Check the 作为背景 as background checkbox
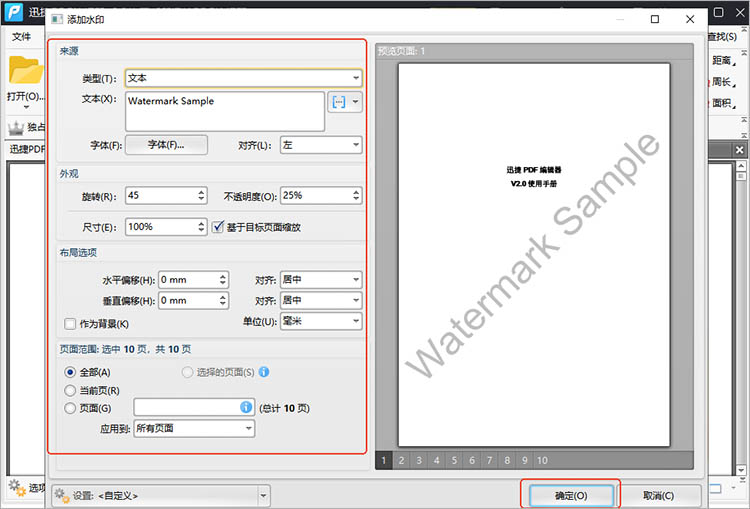Screen dimensions: 750x509 tap(70, 324)
